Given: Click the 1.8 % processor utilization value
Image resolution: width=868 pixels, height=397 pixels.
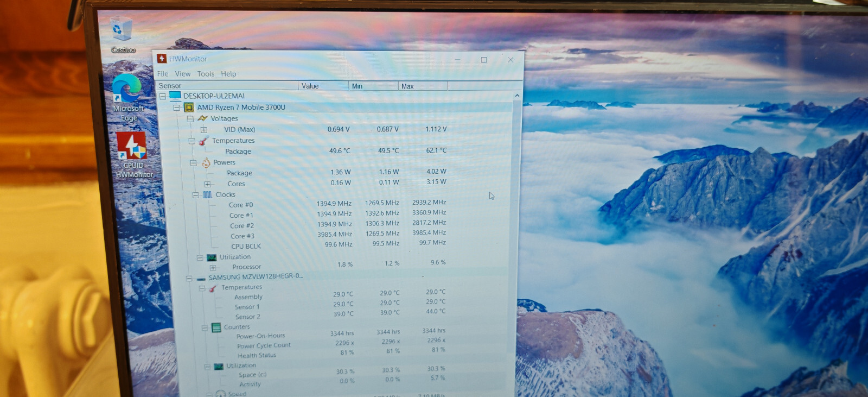Looking at the screenshot, I should click(345, 264).
